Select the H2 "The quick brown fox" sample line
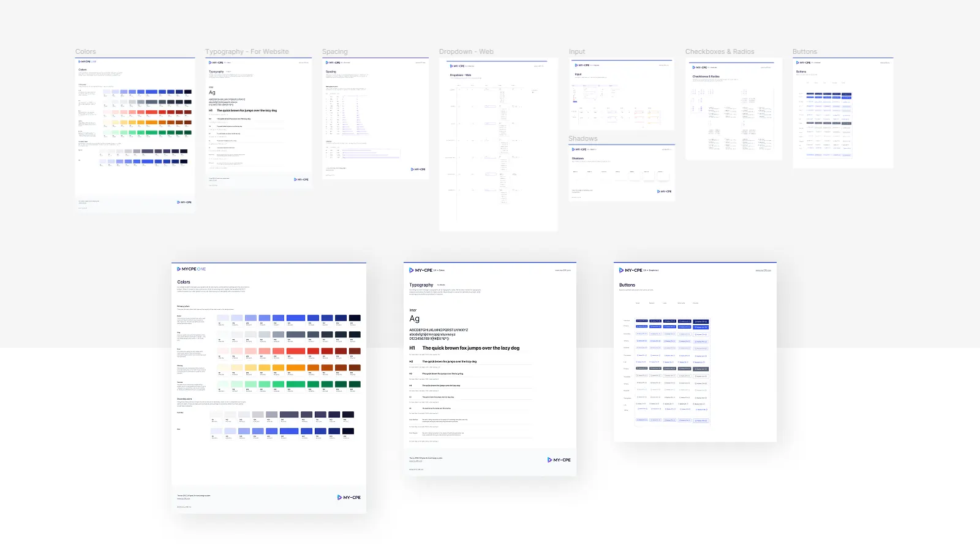 [449, 361]
